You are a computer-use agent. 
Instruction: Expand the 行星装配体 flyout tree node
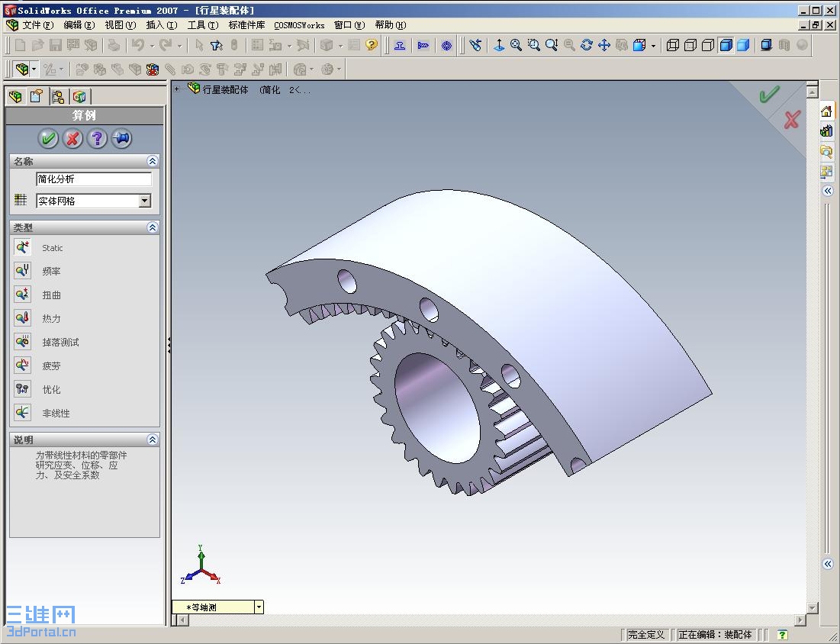(177, 89)
